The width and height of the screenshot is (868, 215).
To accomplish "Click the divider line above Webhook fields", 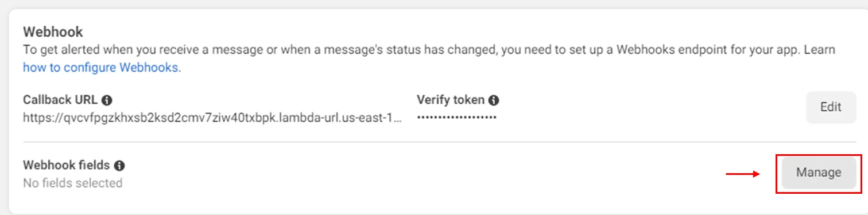I will 439,142.
